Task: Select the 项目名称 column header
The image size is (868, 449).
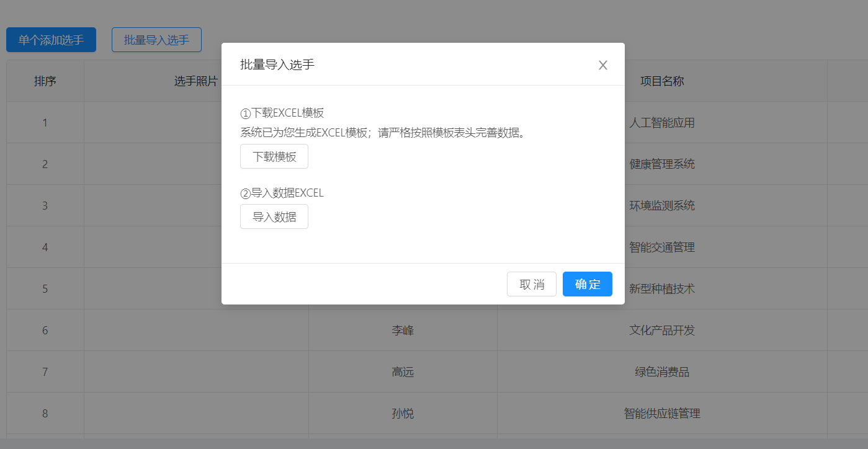Action: 662,81
